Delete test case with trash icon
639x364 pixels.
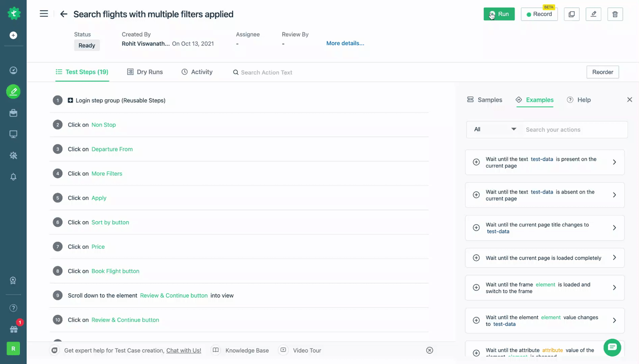[x=615, y=14]
